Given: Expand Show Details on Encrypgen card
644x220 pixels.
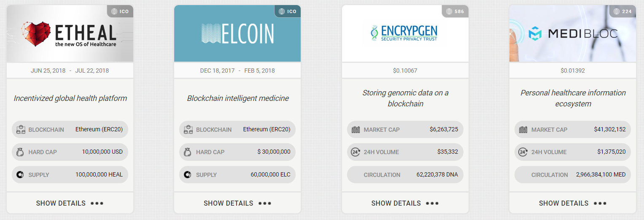Looking at the screenshot, I should (405, 203).
